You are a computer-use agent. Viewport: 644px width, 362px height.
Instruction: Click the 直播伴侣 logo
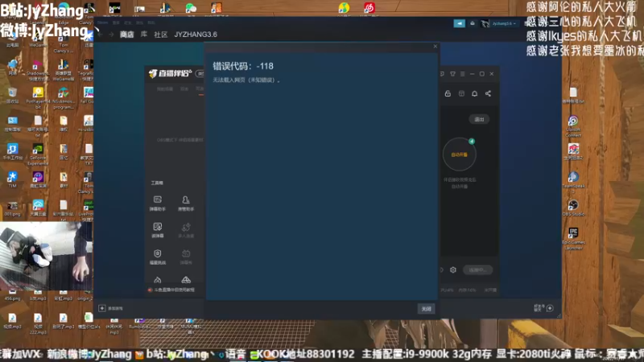[x=170, y=73]
